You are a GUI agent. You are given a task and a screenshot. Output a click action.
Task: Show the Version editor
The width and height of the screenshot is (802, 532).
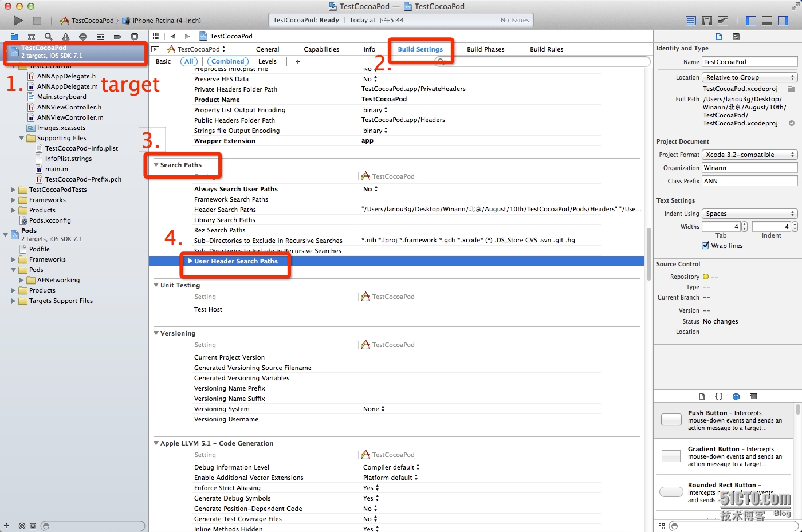coord(723,21)
